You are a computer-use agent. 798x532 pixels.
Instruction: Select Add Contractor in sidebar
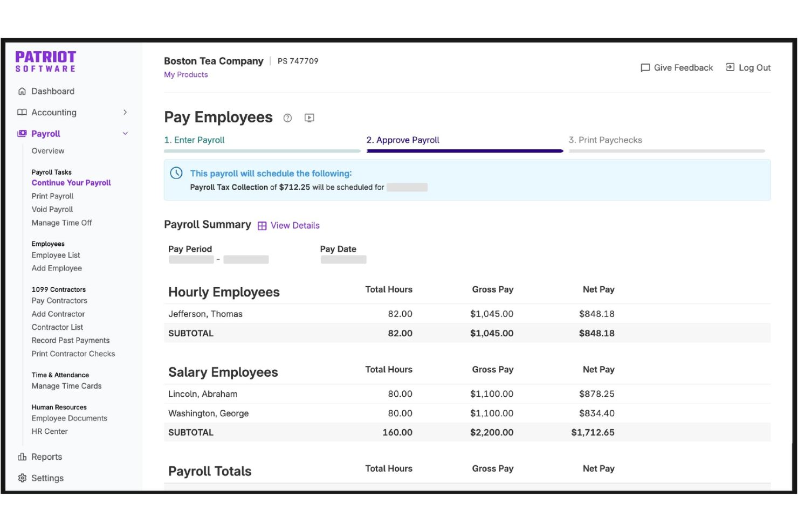coord(58,314)
